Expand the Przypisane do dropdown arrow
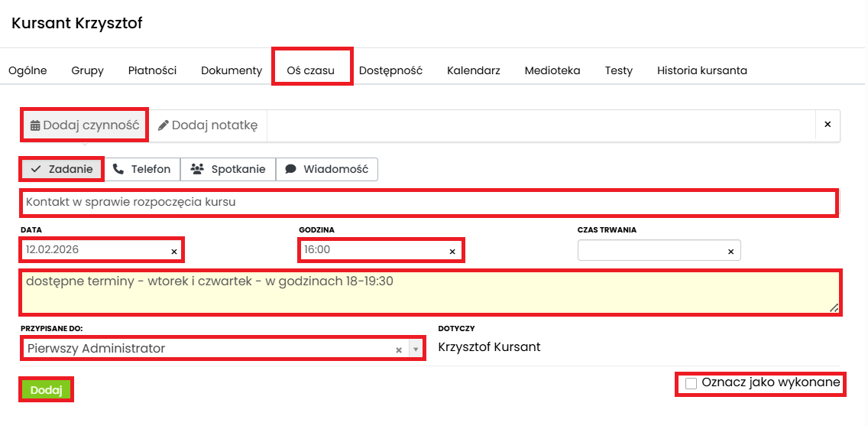The height and width of the screenshot is (426, 868). click(x=416, y=350)
